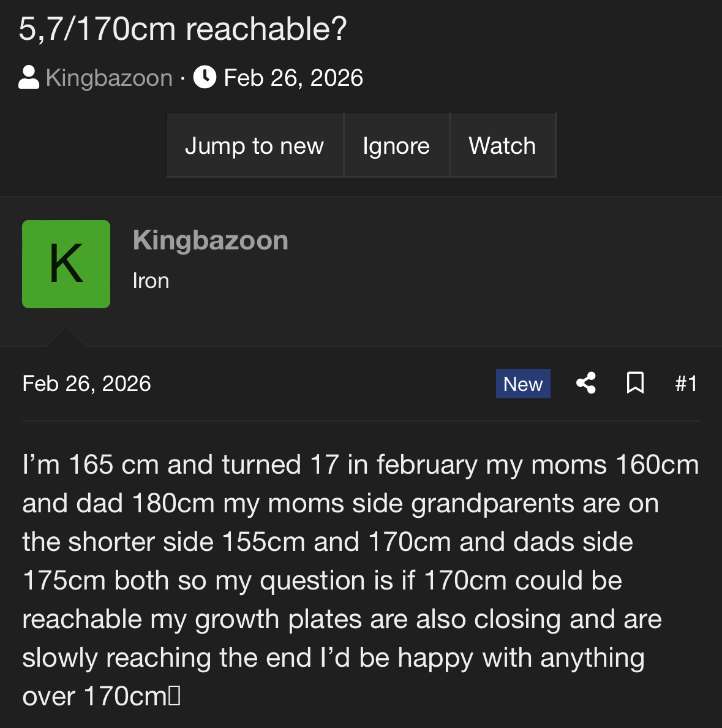
Task: Click the thread start date beside the clock
Action: pos(293,78)
